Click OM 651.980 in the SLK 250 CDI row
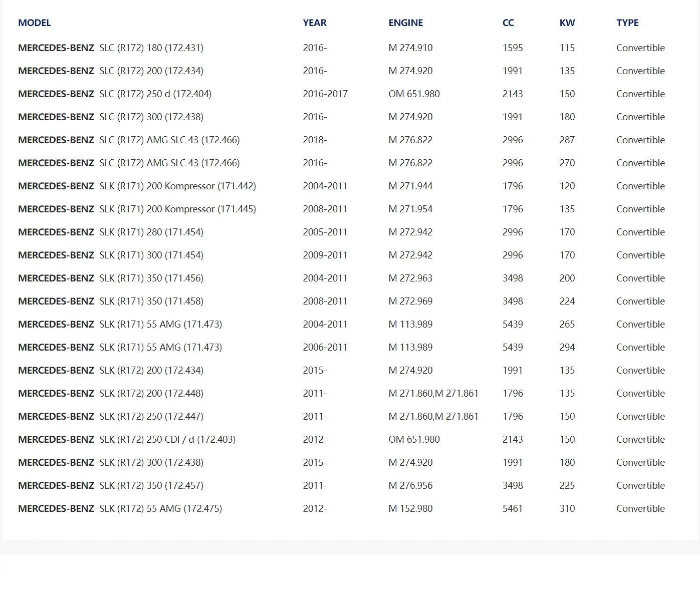Image resolution: width=700 pixels, height=598 pixels. (414, 440)
